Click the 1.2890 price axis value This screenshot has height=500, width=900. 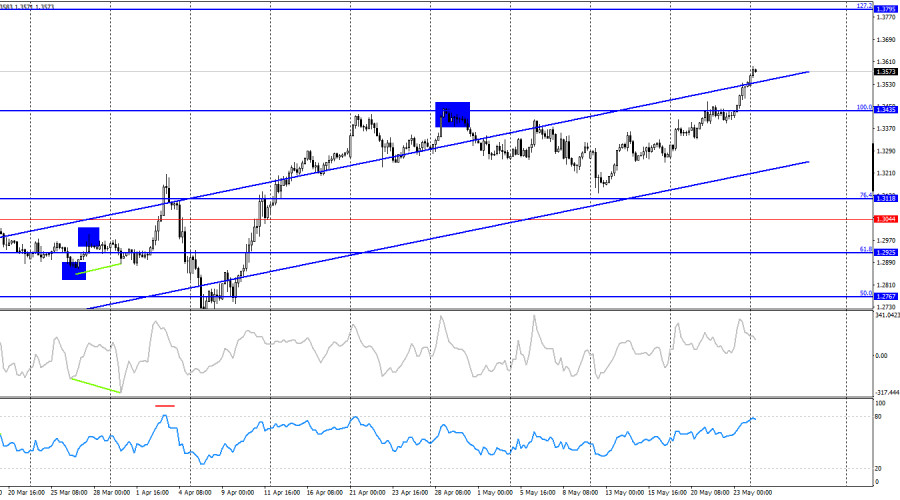point(886,263)
